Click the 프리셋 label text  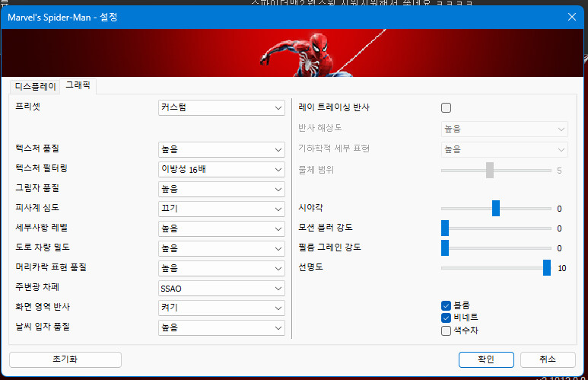click(27, 107)
